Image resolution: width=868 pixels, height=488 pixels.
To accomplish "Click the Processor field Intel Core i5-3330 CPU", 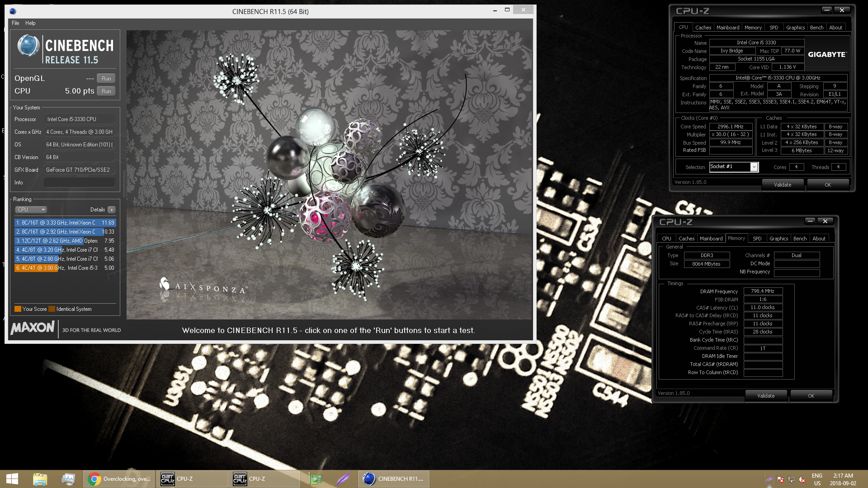I will [x=79, y=119].
